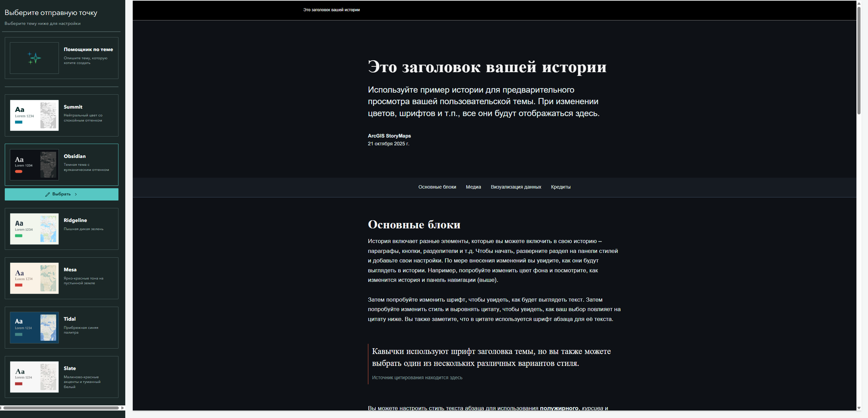Open Основные блоки navigation tab
Viewport: 868px width, 418px height.
tap(437, 187)
